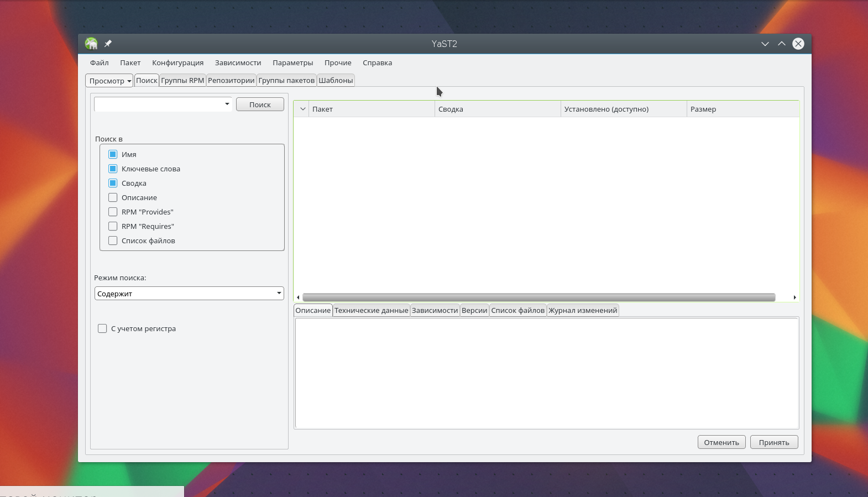868x497 pixels.
Task: Uncheck the Имя search option
Action: 113,154
